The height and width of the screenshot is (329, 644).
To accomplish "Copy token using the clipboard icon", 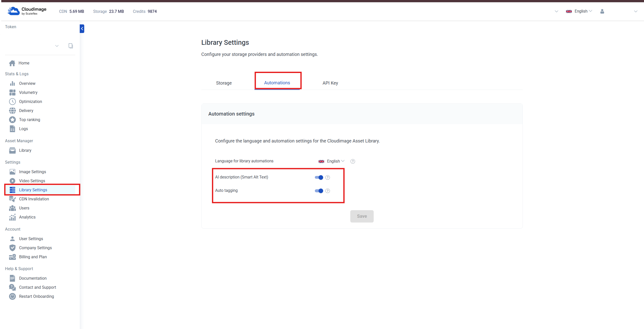I will point(71,46).
